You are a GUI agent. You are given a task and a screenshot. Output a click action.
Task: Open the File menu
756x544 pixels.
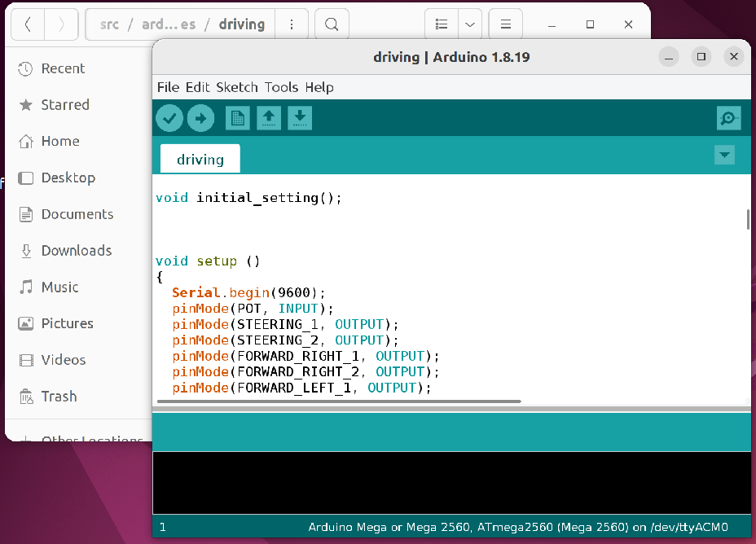[168, 87]
